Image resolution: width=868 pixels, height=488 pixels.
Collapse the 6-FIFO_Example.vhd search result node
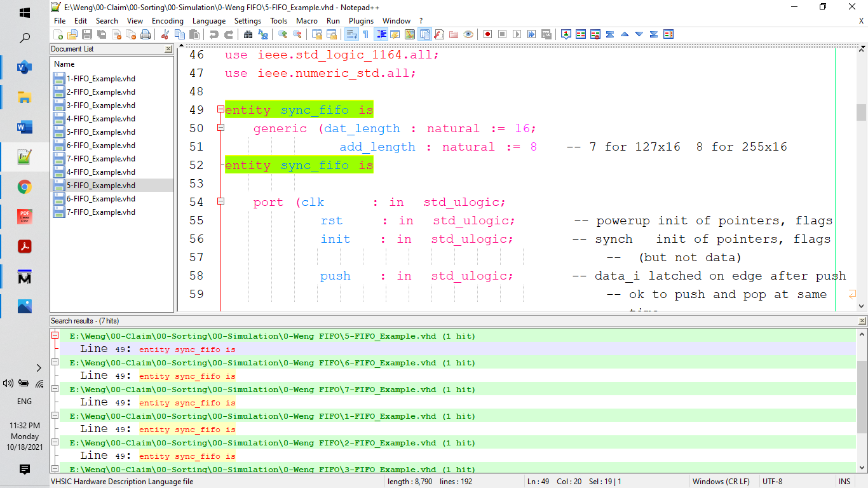(x=55, y=363)
